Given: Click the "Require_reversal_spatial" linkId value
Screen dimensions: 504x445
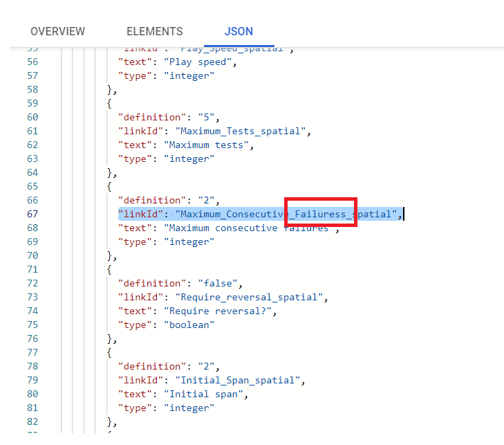Looking at the screenshot, I should tap(249, 298).
